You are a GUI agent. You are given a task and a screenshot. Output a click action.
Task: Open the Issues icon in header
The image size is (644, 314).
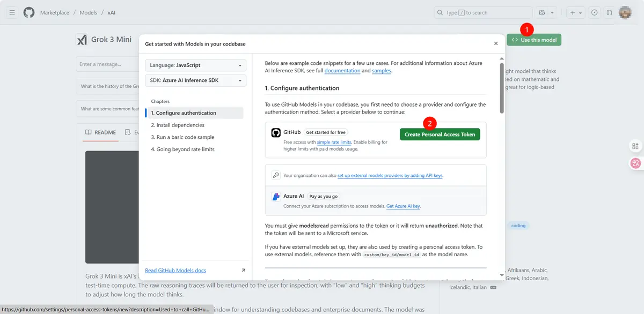tap(594, 12)
